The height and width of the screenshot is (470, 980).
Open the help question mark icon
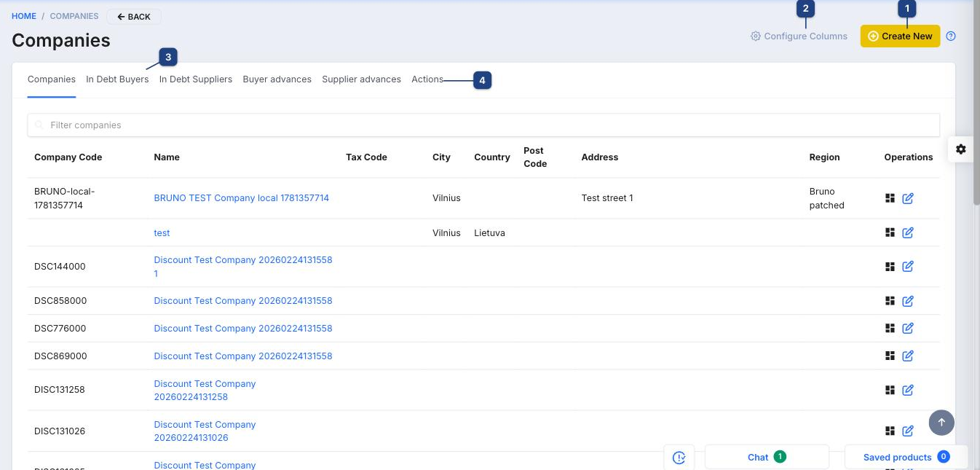(951, 36)
